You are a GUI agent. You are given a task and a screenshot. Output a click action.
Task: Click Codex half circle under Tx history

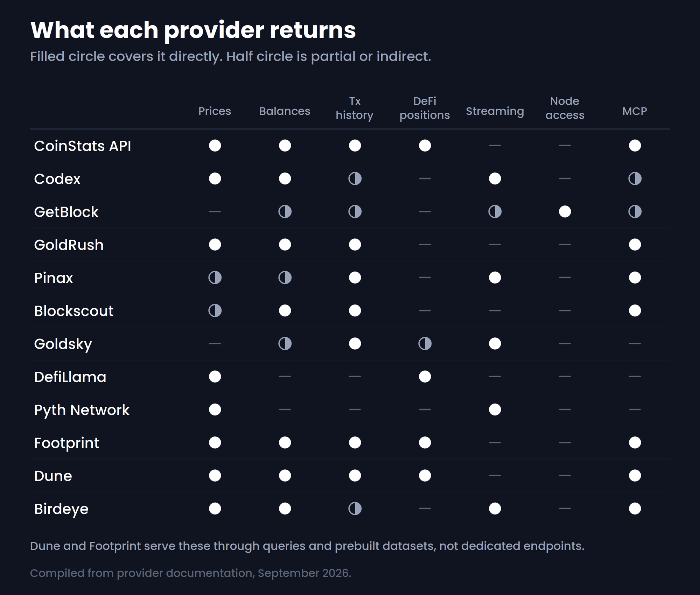355,178
